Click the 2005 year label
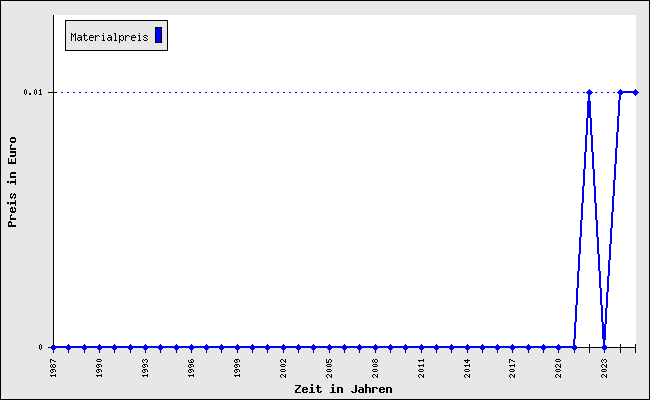Image resolution: width=650 pixels, height=400 pixels. click(x=330, y=368)
